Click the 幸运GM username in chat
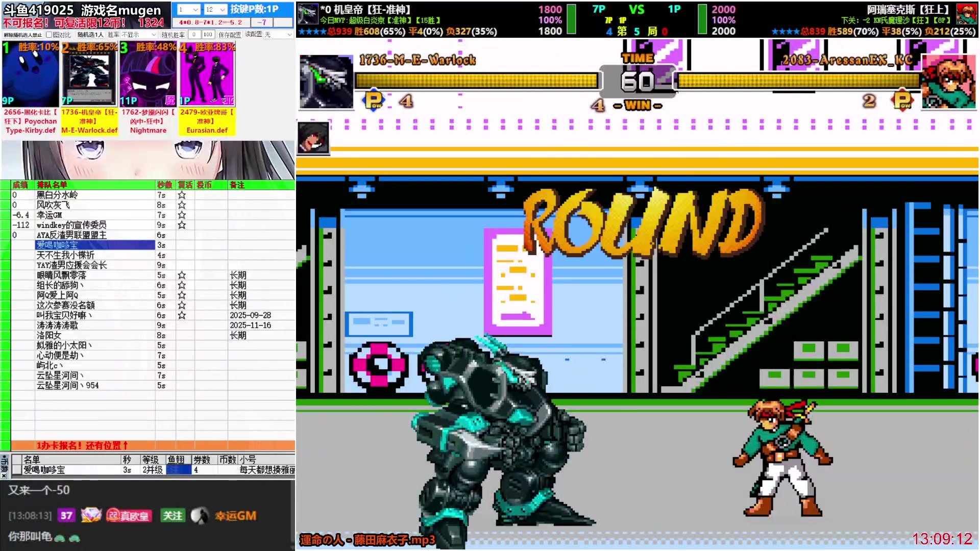 click(235, 516)
